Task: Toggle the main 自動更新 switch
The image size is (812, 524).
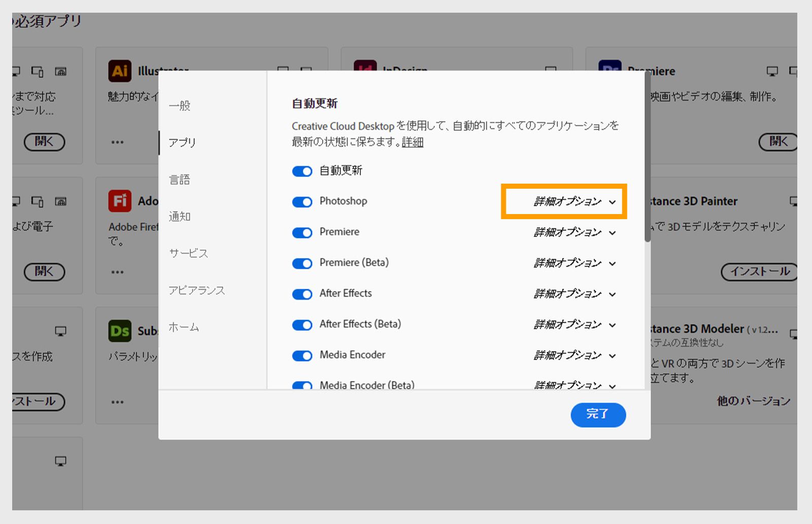Action: coord(302,171)
